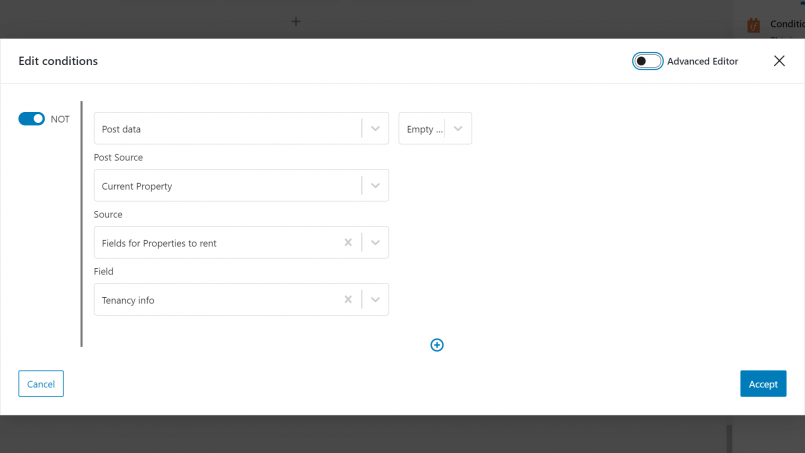Clear the Tenancy info selection

pos(348,299)
